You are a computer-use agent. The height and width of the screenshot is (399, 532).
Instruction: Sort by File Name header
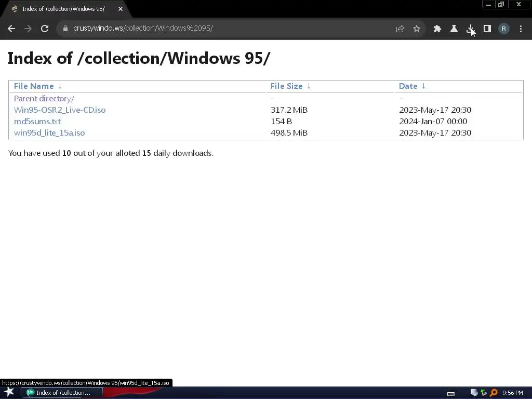(34, 86)
